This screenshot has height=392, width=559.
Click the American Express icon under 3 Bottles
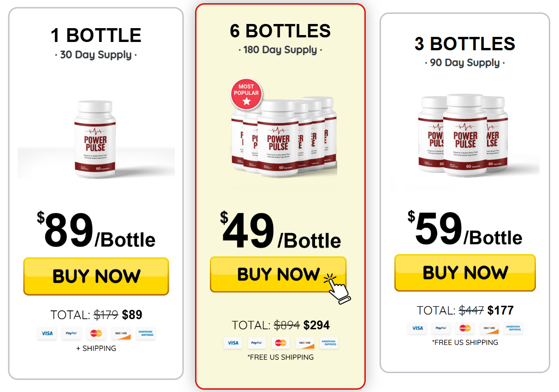coord(513,328)
